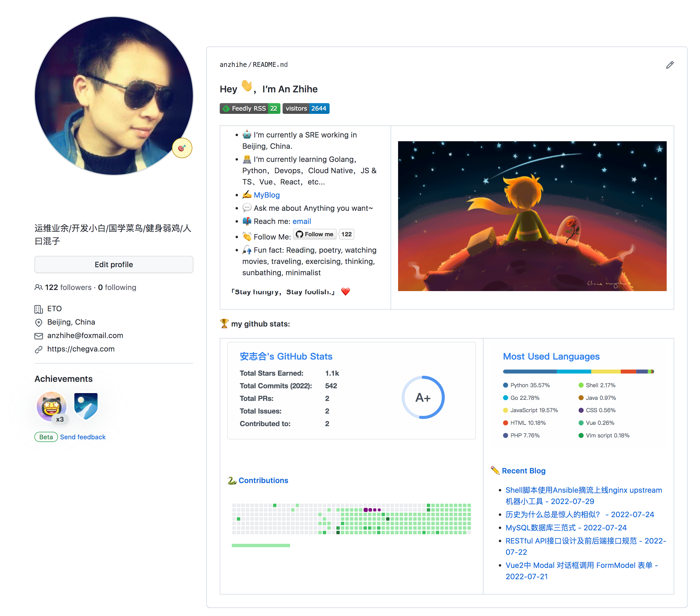Click the GitHub Follow me button
The height and width of the screenshot is (616, 700).
pos(314,234)
